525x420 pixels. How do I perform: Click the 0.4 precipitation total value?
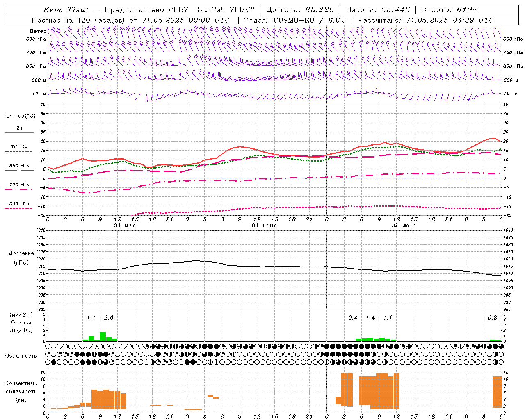(x=353, y=317)
